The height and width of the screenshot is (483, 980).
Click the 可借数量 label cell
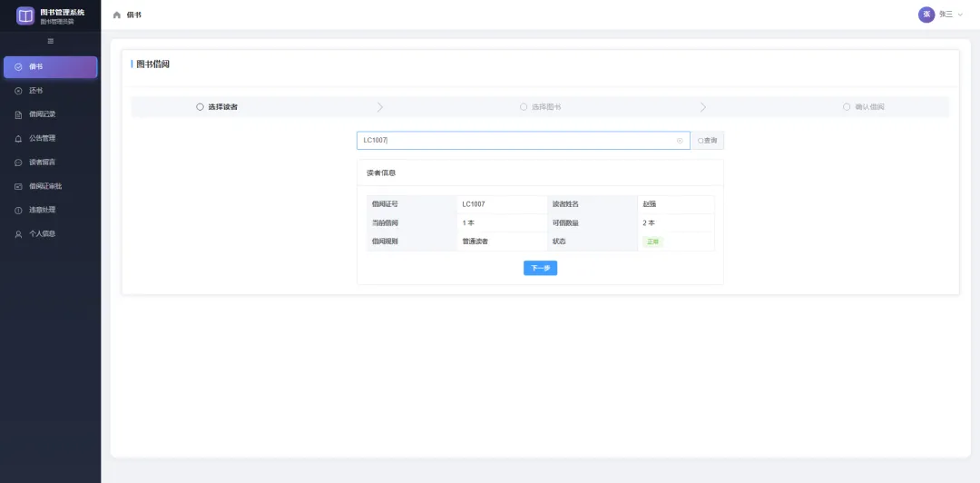click(x=593, y=222)
